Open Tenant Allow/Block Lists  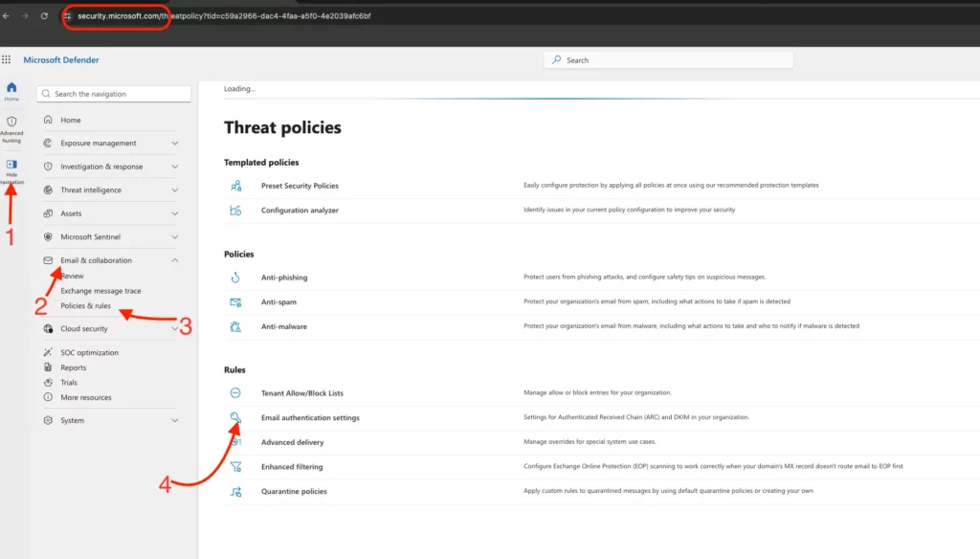click(301, 392)
